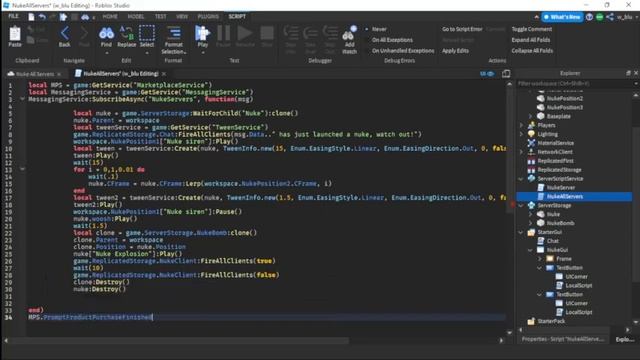Screen dimensions: 640x360
Task: Click the collaboration eye badge above editor
Action: pos(487,74)
